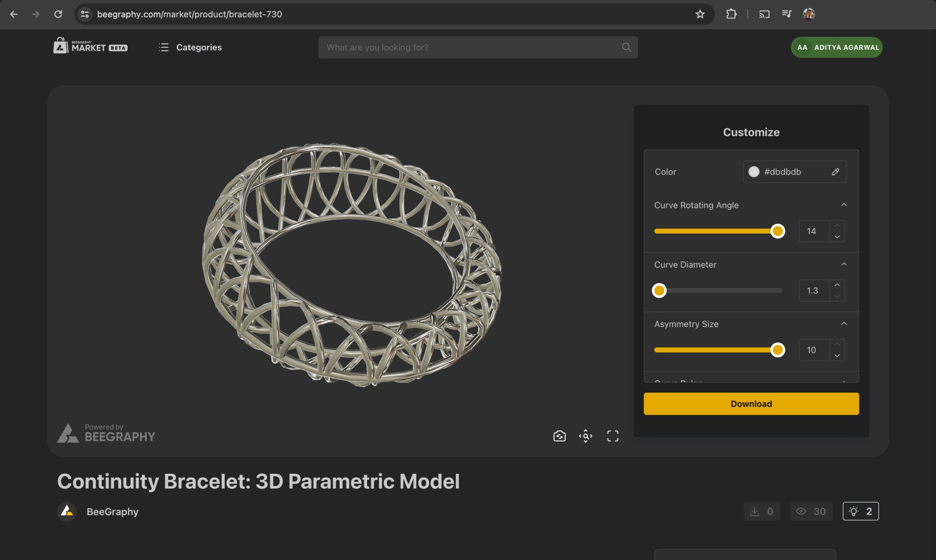Click the Curve Rotating Angle value field

coord(814,231)
